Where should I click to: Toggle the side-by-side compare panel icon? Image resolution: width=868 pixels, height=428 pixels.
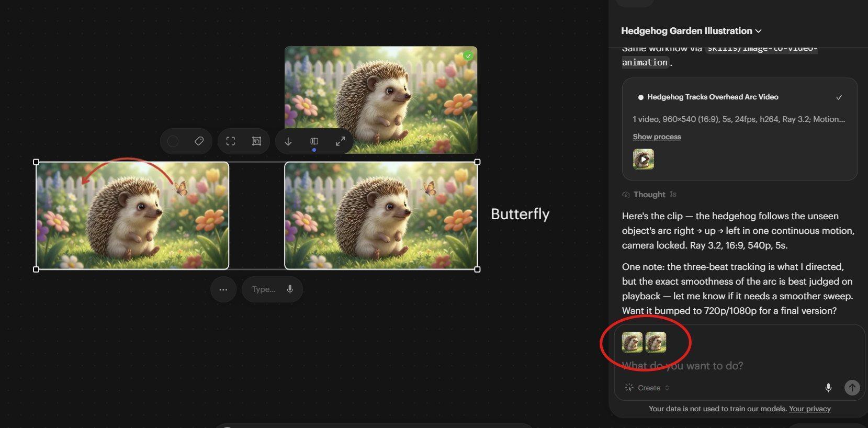[314, 141]
